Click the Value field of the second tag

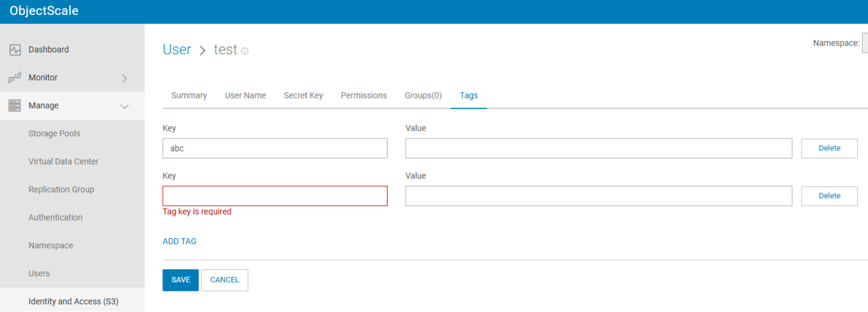coord(599,196)
